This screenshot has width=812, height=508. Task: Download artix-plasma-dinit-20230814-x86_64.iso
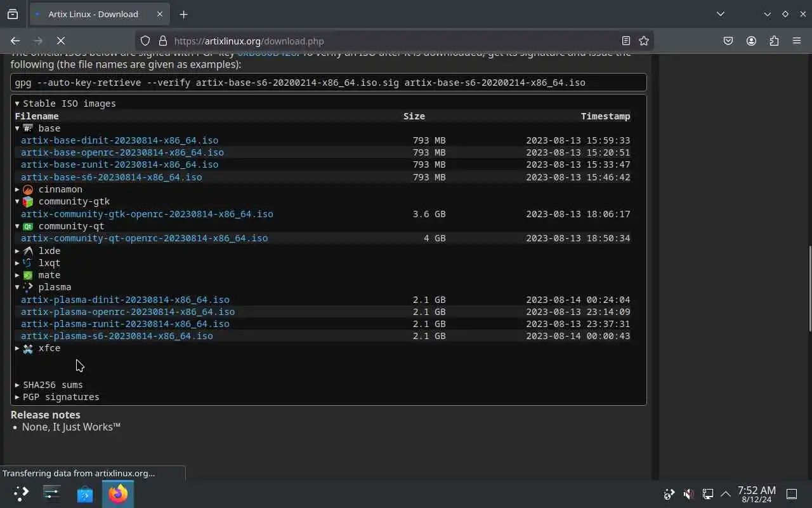[x=125, y=300]
